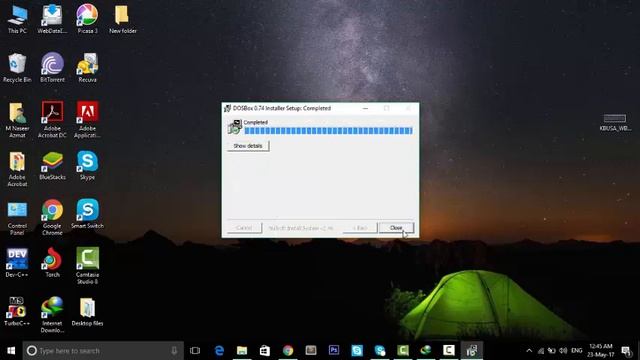Viewport: 640px width, 360px height.
Task: Select the Skype desktop shortcut
Action: [87, 166]
